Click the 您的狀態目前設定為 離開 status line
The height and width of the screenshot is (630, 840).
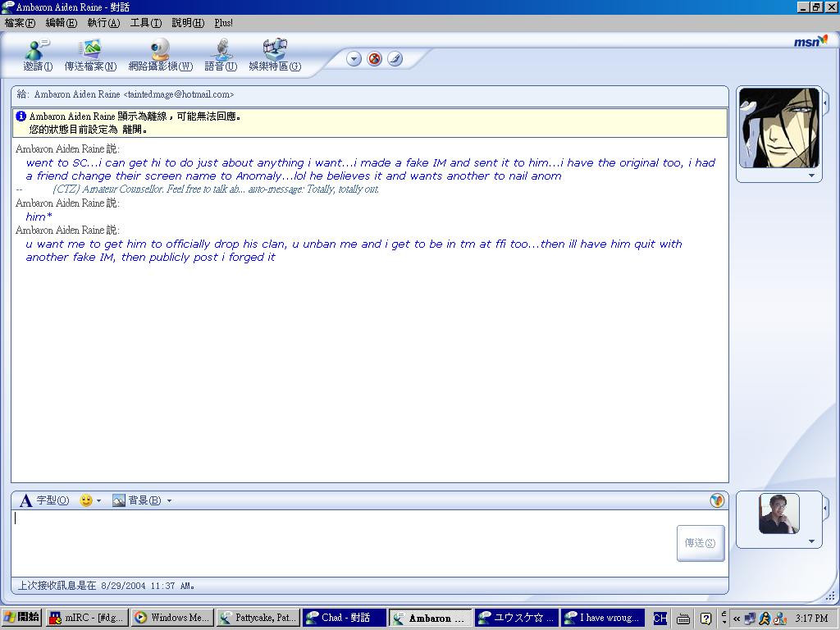tap(88, 130)
